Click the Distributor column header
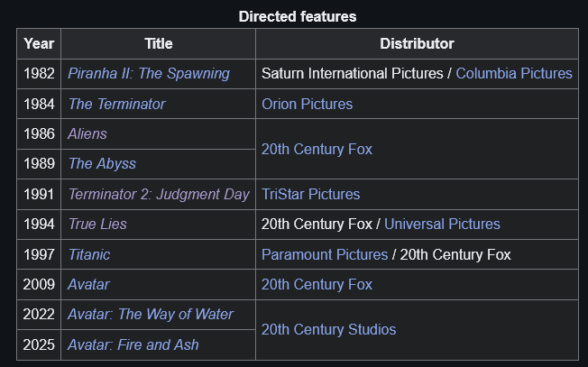 point(417,43)
